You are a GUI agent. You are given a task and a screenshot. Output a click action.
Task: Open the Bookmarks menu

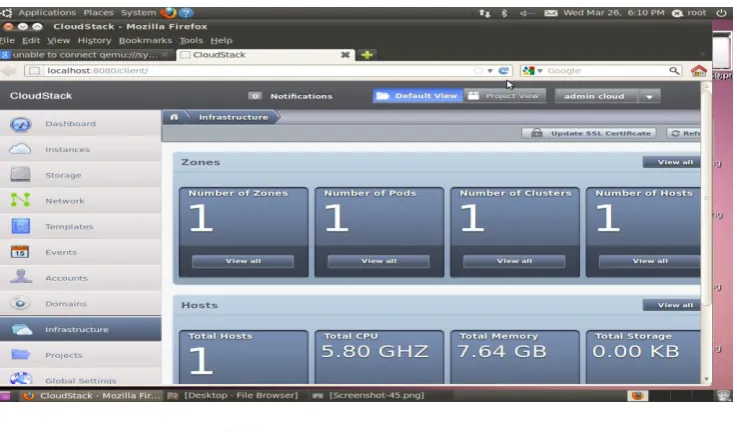(145, 40)
